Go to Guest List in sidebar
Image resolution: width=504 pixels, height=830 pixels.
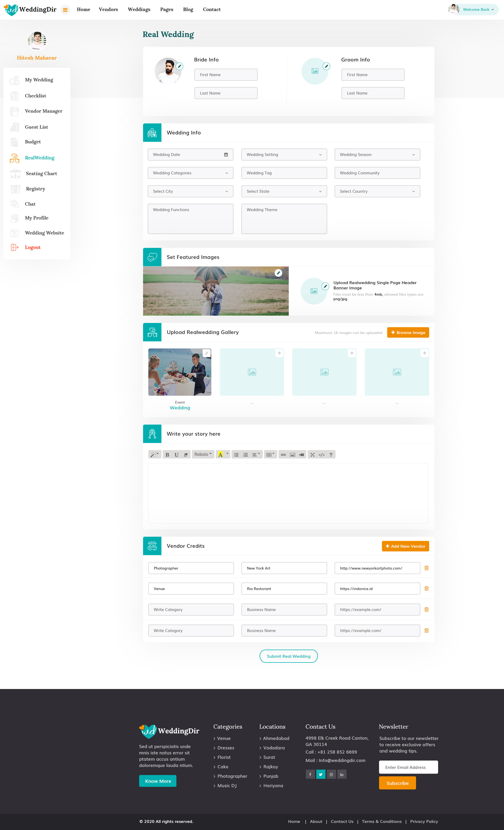(x=36, y=127)
